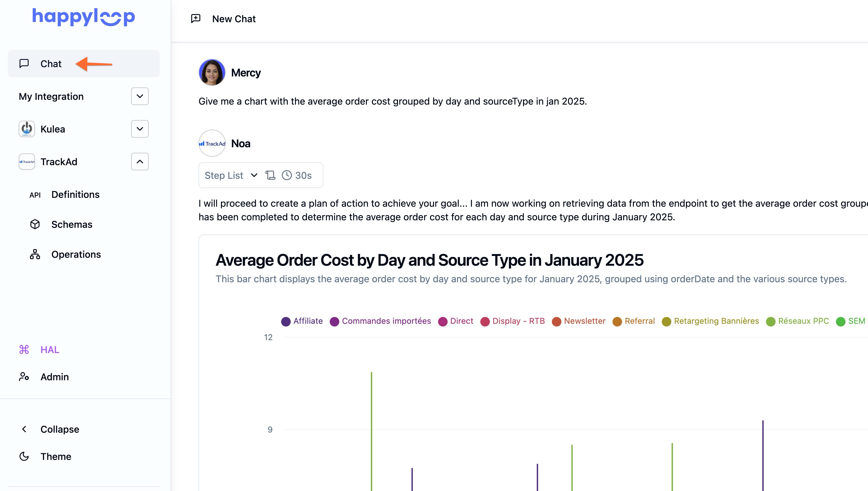Image resolution: width=868 pixels, height=491 pixels.
Task: Open Operations hierarchy icon item
Action: 35,255
